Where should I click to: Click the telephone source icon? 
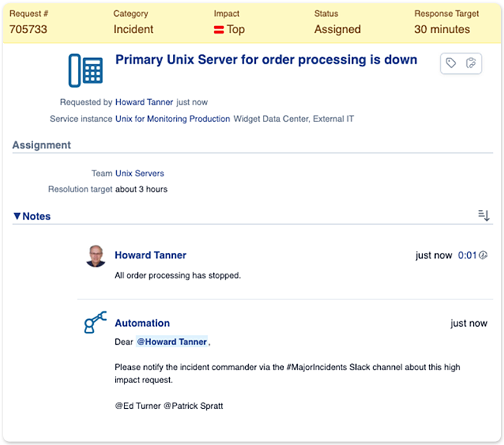pos(85,70)
